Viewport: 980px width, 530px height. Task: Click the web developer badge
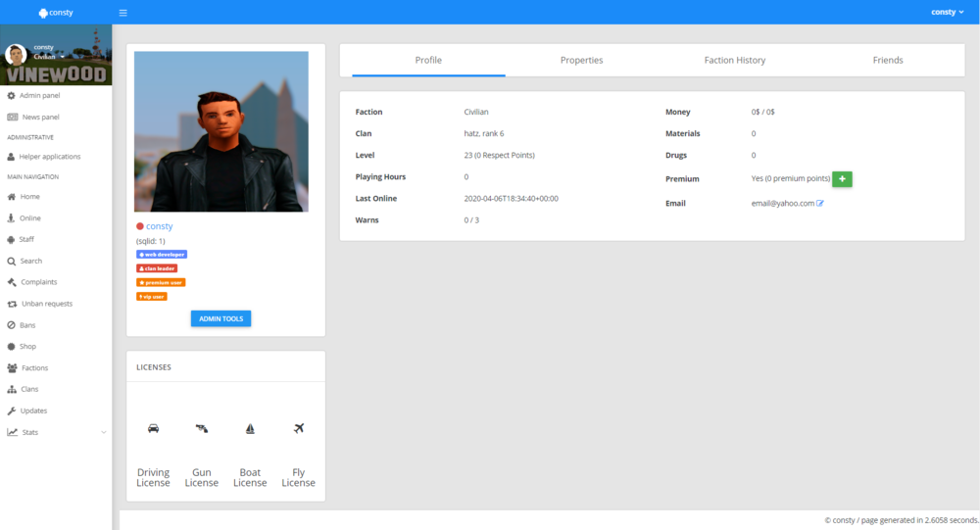pos(162,255)
